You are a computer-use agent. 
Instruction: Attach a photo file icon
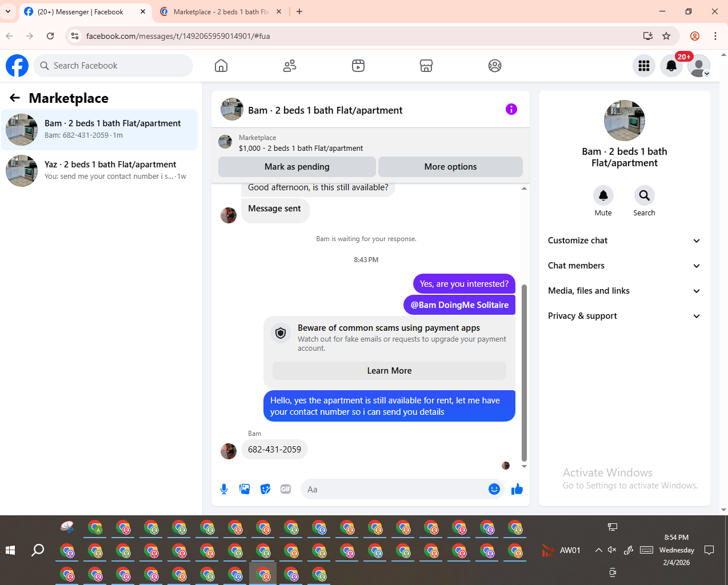pyautogui.click(x=245, y=489)
